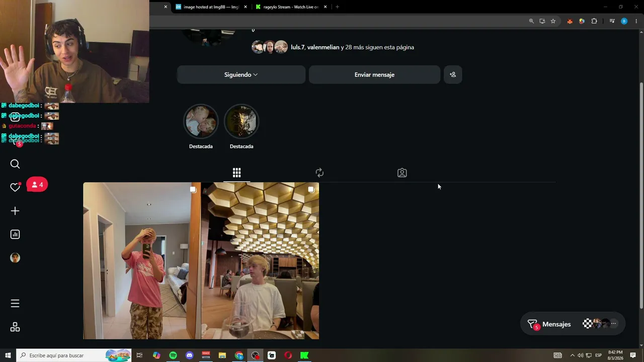644x362 pixels.
Task: Select the reposts tab
Action: [x=319, y=173]
